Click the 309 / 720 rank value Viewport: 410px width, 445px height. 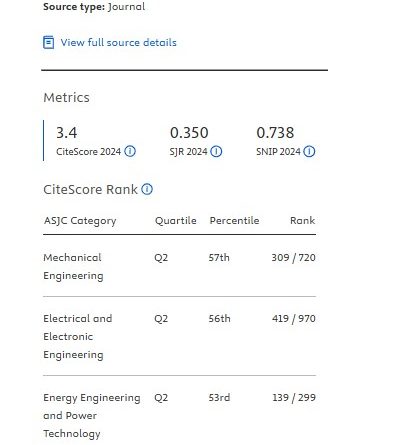pos(293,257)
